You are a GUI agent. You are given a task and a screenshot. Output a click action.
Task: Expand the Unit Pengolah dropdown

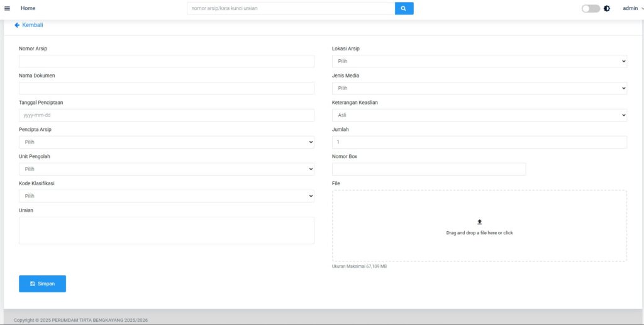point(166,169)
